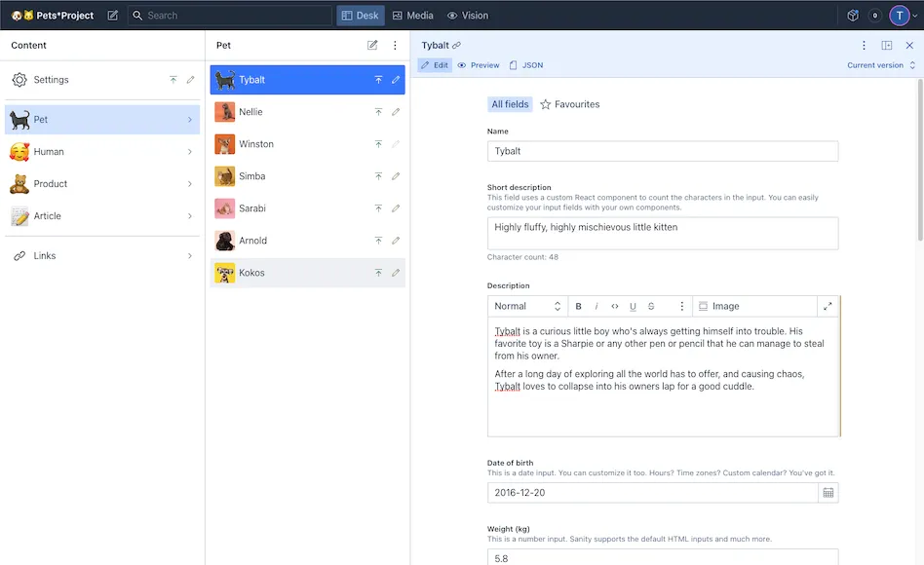
Task: Click the edit pencil on Simba row
Action: (x=396, y=176)
